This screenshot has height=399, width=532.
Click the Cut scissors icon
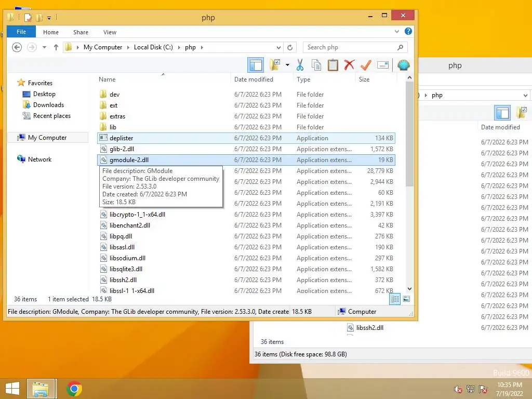click(x=300, y=65)
